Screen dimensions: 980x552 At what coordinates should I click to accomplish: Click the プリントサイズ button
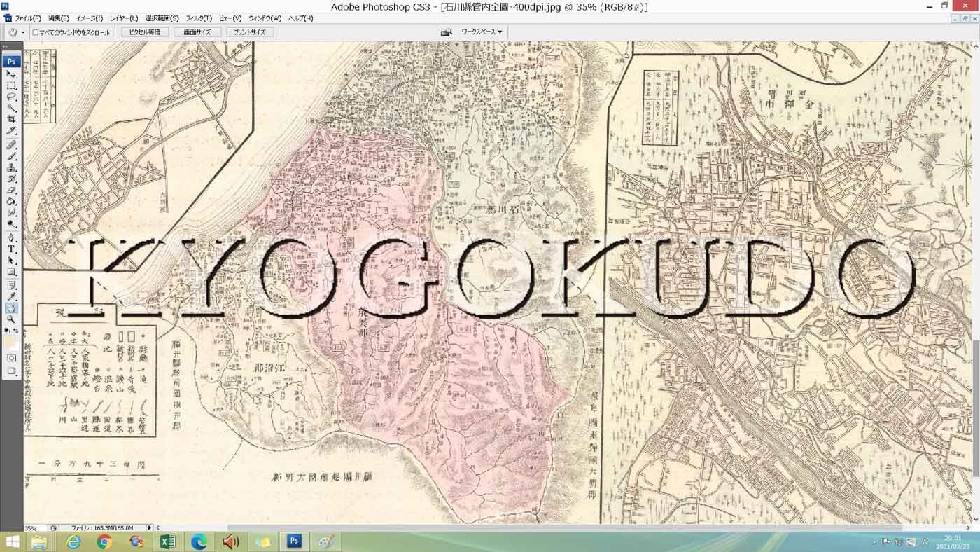tap(250, 32)
